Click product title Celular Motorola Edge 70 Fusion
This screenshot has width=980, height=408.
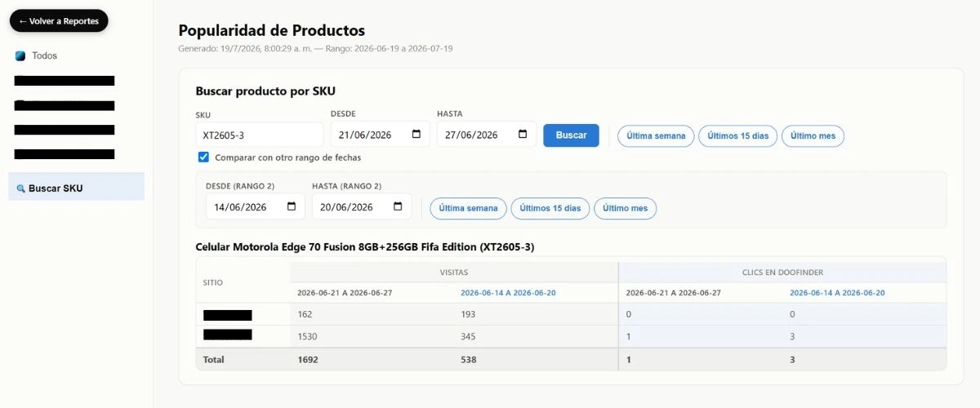tap(365, 246)
